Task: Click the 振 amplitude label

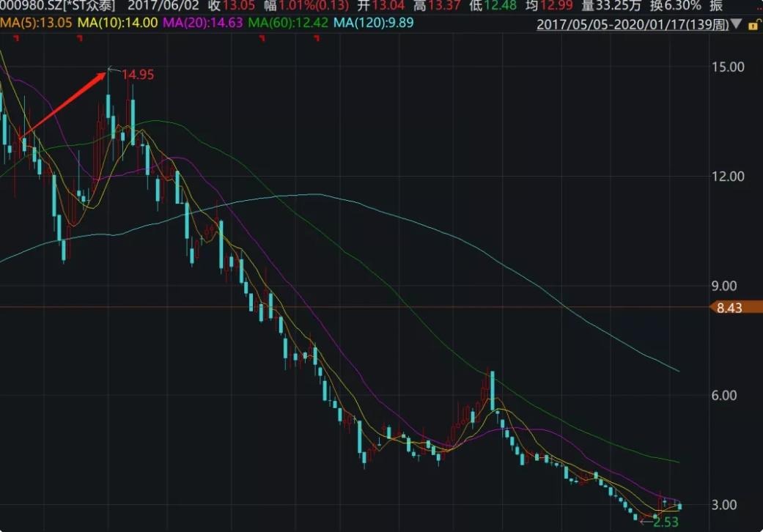Action: coord(716,6)
